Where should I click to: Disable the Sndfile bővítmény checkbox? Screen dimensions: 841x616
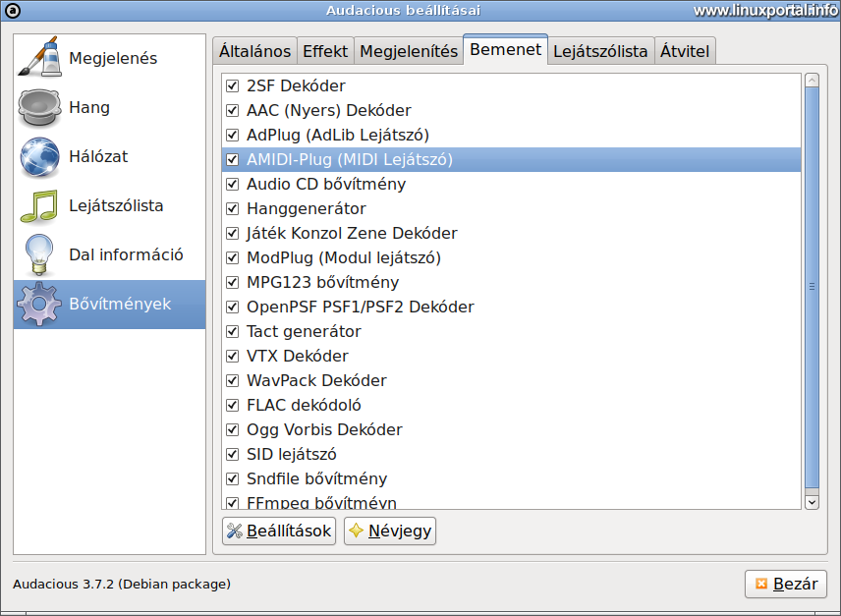pos(232,478)
